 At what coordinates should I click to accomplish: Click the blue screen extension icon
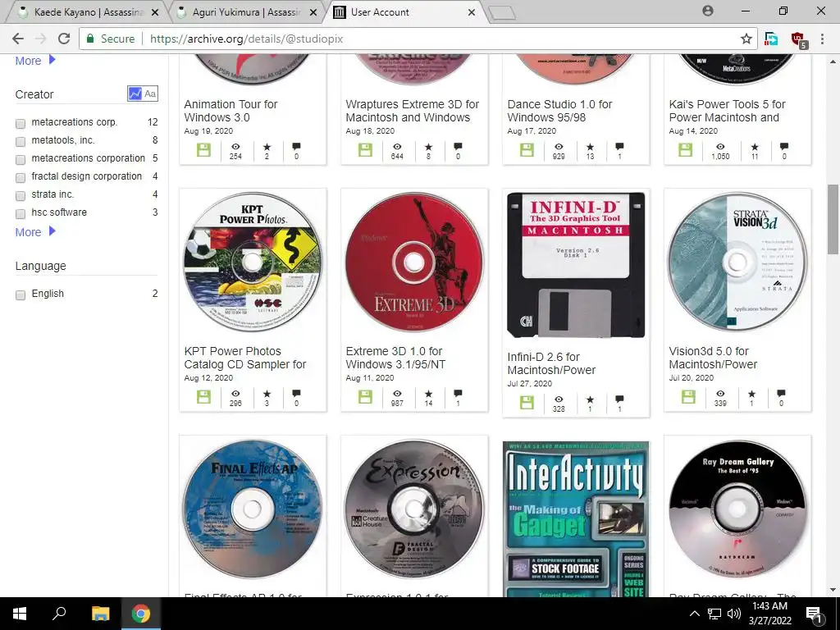click(771, 39)
